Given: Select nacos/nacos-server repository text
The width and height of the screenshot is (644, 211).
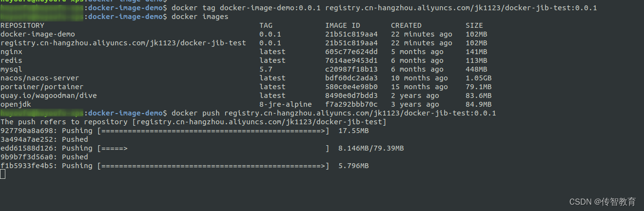Looking at the screenshot, I should point(39,78).
